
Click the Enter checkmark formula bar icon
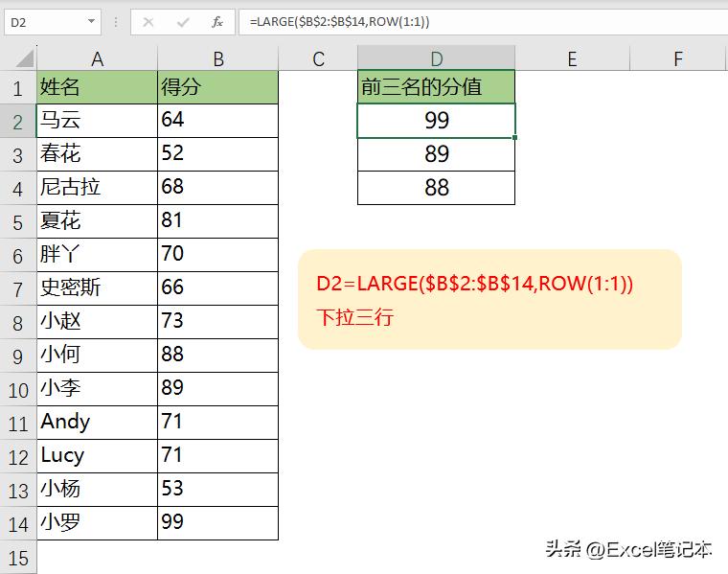[x=183, y=22]
